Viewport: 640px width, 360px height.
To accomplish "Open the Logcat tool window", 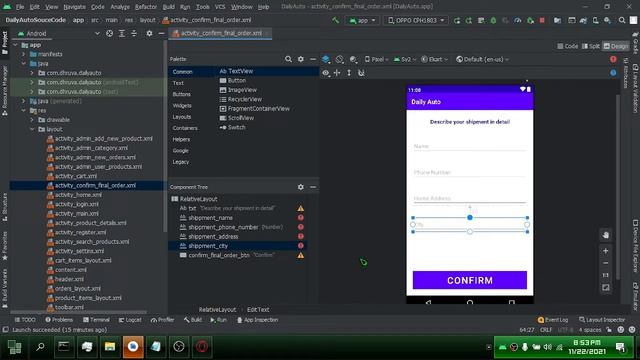I will (130, 320).
